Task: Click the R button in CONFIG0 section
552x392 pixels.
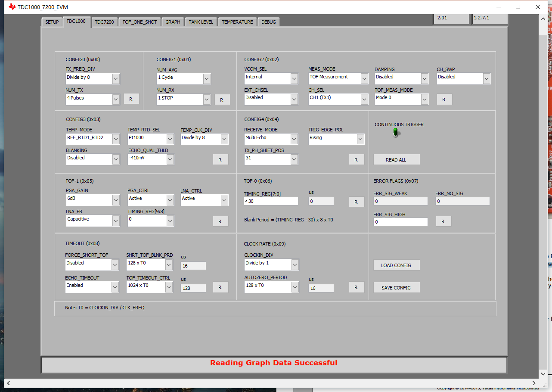Action: [131, 99]
